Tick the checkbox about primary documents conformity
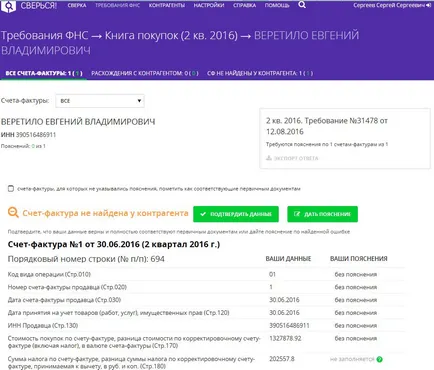This screenshot has height=370, width=434. 11,189
